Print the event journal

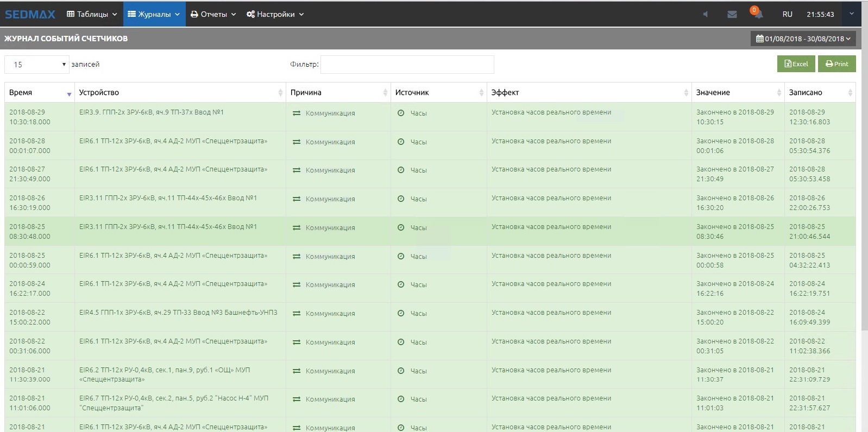point(836,64)
